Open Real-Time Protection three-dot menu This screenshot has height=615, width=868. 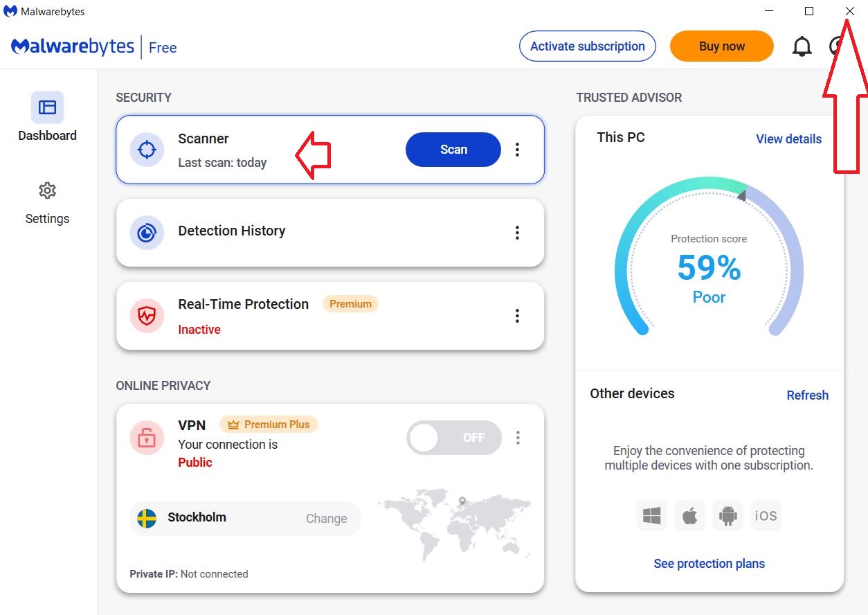coord(517,316)
